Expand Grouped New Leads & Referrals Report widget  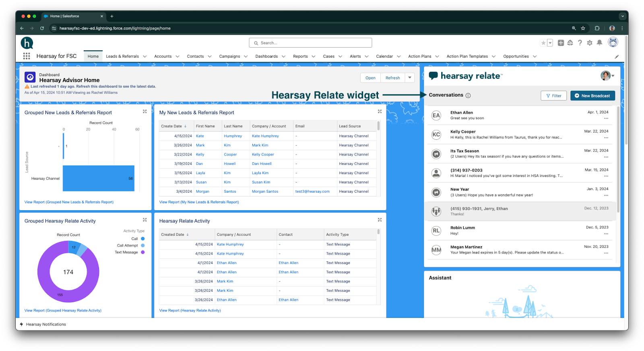click(145, 112)
